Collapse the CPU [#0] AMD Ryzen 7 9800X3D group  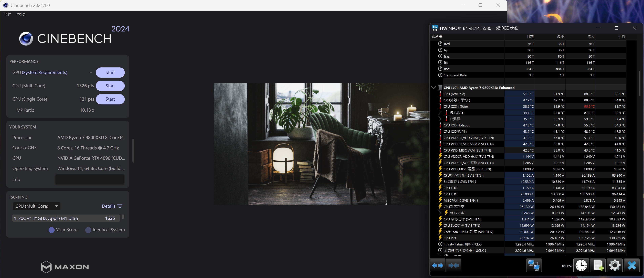tap(434, 88)
